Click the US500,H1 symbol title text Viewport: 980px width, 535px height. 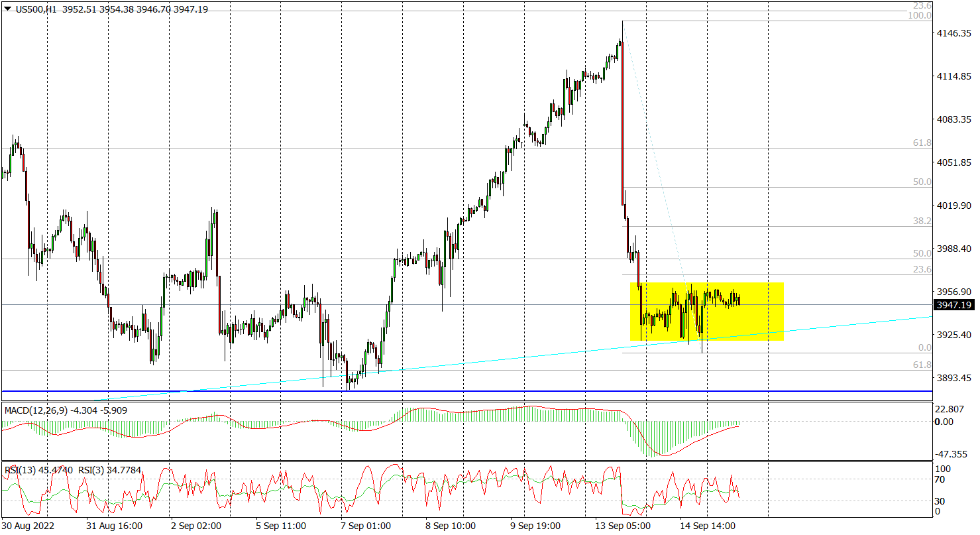36,9
